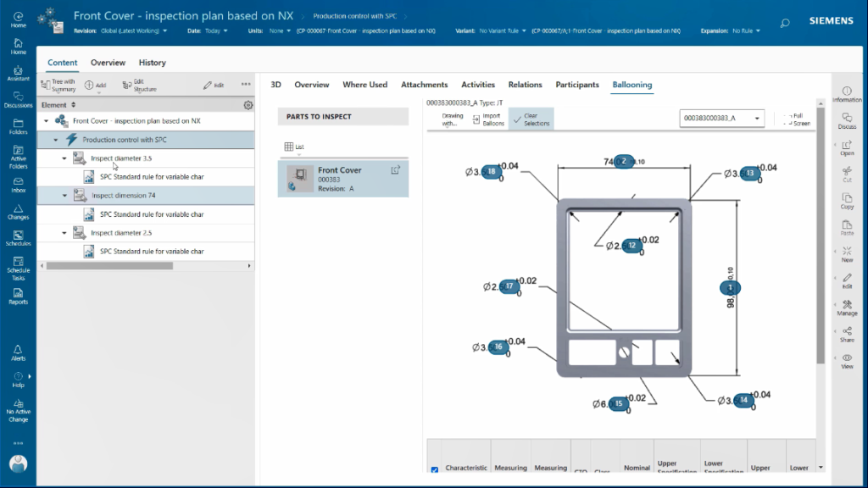Open the 3D tab
The width and height of the screenshot is (868, 488).
click(x=275, y=85)
